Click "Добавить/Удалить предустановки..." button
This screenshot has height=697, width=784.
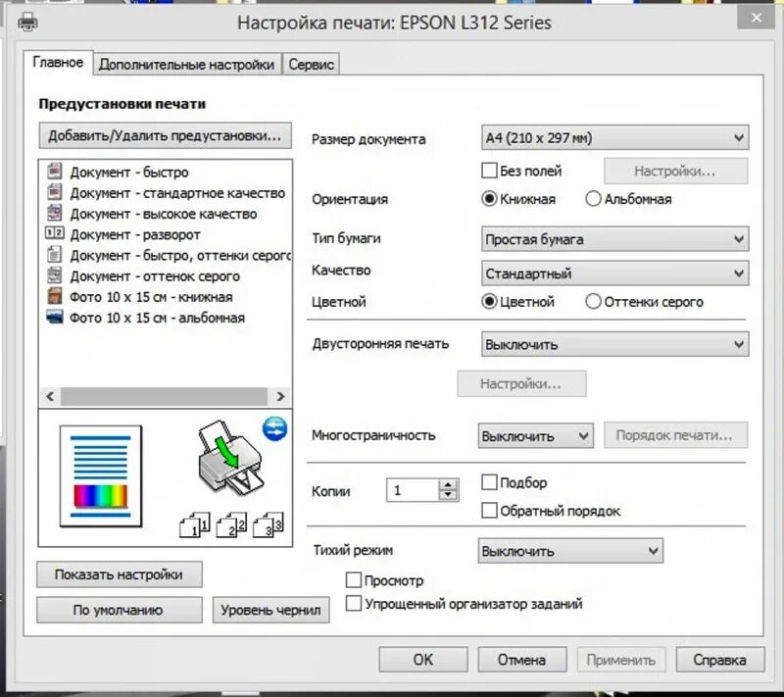165,136
